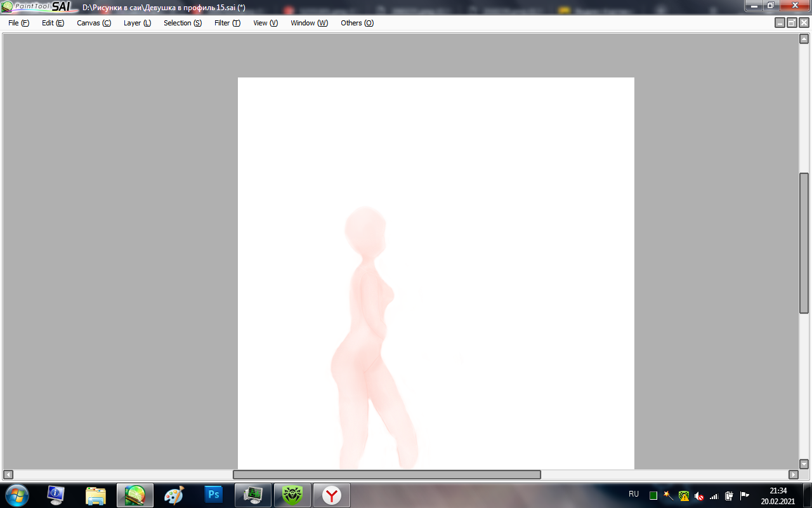The width and height of the screenshot is (812, 508).
Task: Open the Canvas menu
Action: (x=93, y=23)
